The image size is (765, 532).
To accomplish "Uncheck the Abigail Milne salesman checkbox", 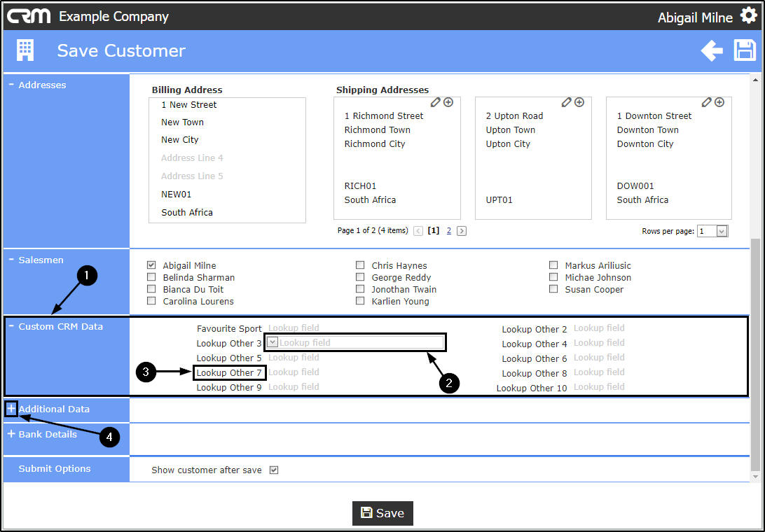I will click(x=151, y=265).
